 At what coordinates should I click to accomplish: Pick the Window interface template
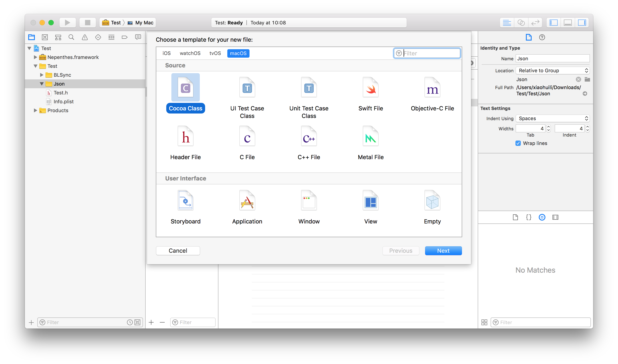pos(309,207)
